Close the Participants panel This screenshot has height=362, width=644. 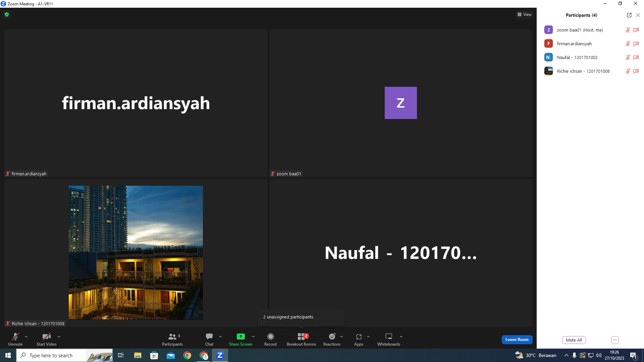(638, 15)
